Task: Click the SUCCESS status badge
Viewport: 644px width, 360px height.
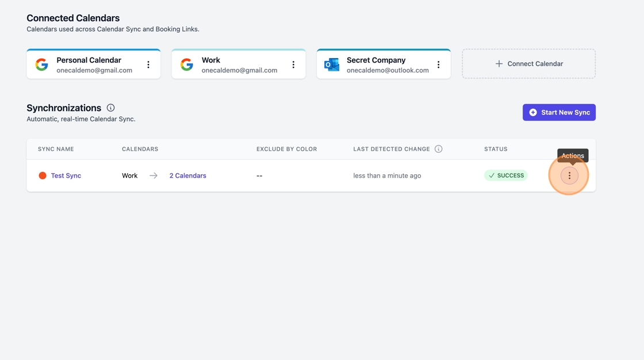Action: 505,175
